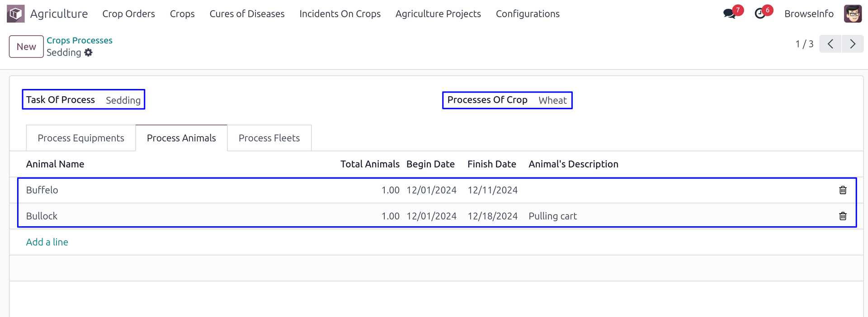The image size is (868, 317).
Task: Open the gear actions menu beside Sedding
Action: tap(89, 53)
